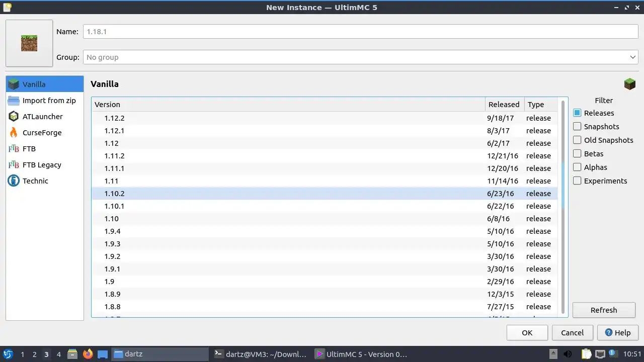Click the notification tray icon with badge
The image size is (644, 362).
pyautogui.click(x=613, y=354)
